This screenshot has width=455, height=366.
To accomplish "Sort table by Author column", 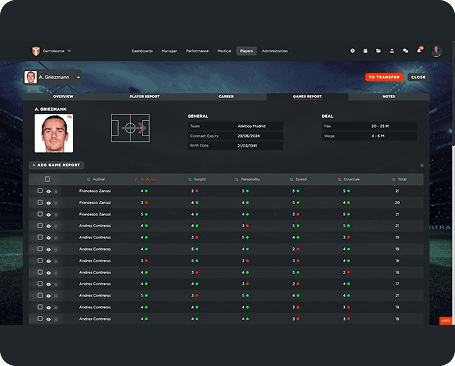I will [x=96, y=179].
